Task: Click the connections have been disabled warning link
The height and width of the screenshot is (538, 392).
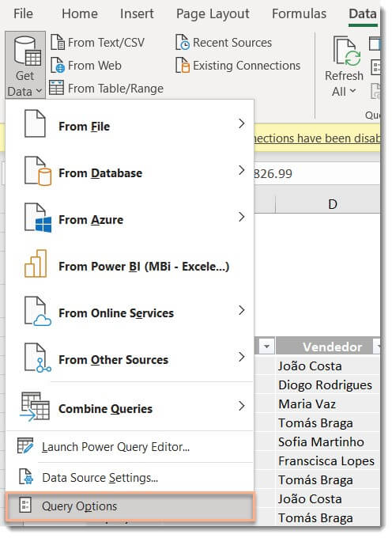Action: click(x=317, y=138)
